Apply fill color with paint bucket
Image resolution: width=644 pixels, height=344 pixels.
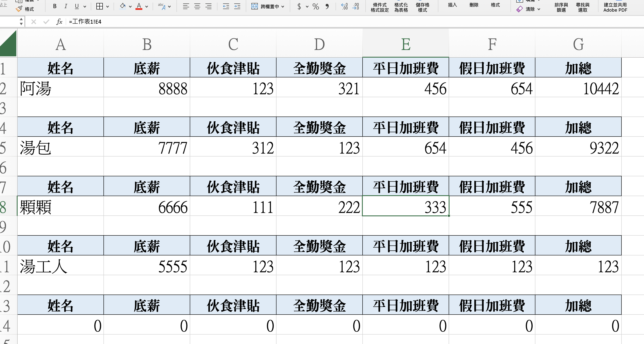pyautogui.click(x=123, y=6)
